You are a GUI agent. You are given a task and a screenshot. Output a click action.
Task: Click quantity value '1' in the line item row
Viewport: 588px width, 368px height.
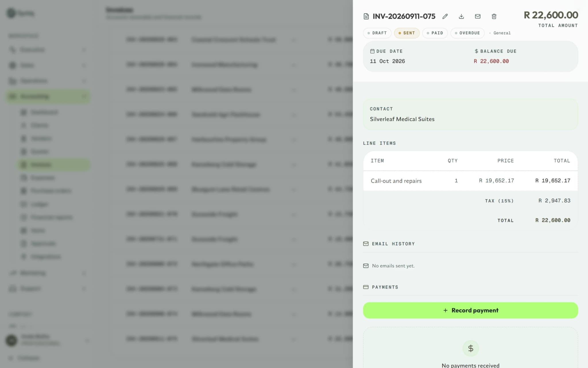coord(456,181)
